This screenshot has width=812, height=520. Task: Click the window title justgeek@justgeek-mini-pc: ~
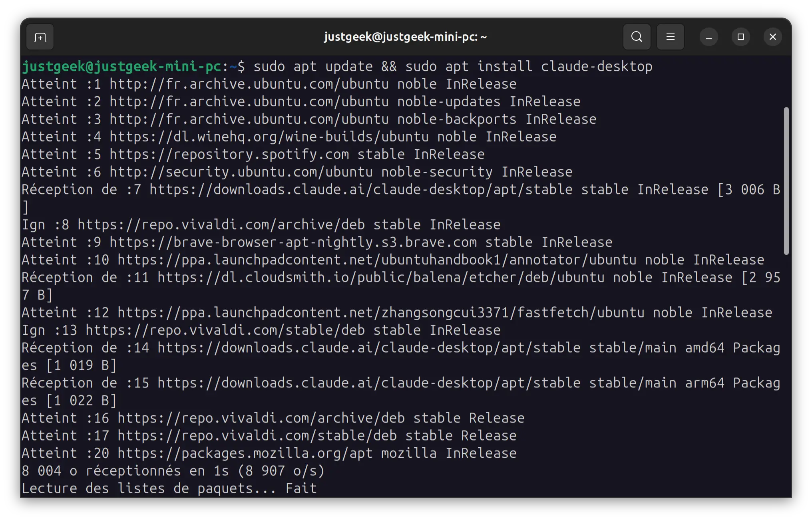pos(405,37)
